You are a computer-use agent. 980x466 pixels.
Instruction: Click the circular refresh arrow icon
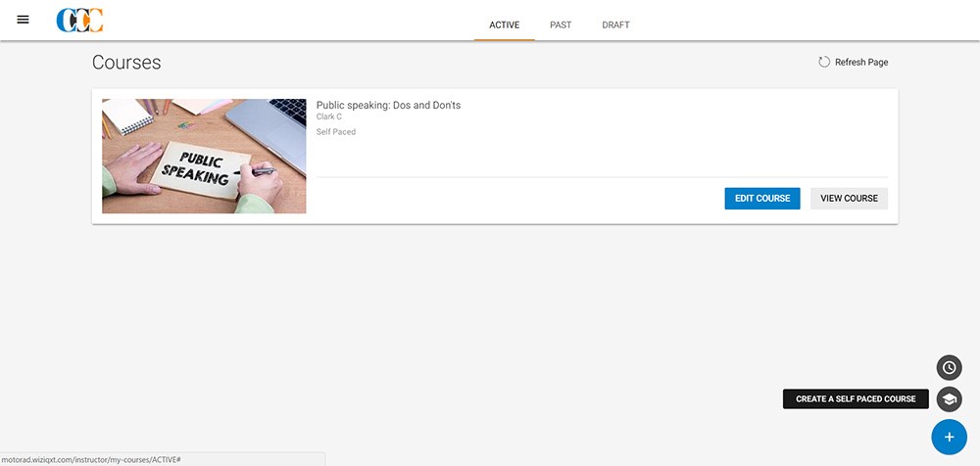tap(824, 62)
